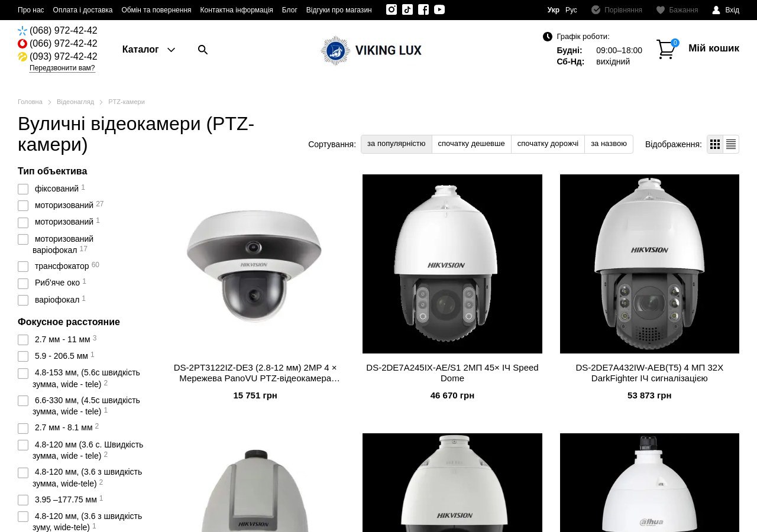The height and width of the screenshot is (532, 757).
Task: Switch language to Рус
Action: (x=571, y=10)
